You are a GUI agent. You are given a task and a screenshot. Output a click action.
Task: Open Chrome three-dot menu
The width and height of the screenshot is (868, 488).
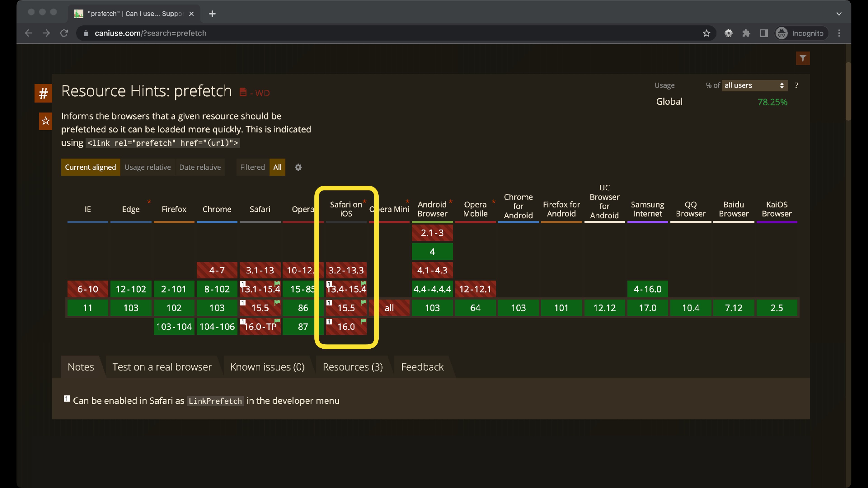click(x=839, y=33)
